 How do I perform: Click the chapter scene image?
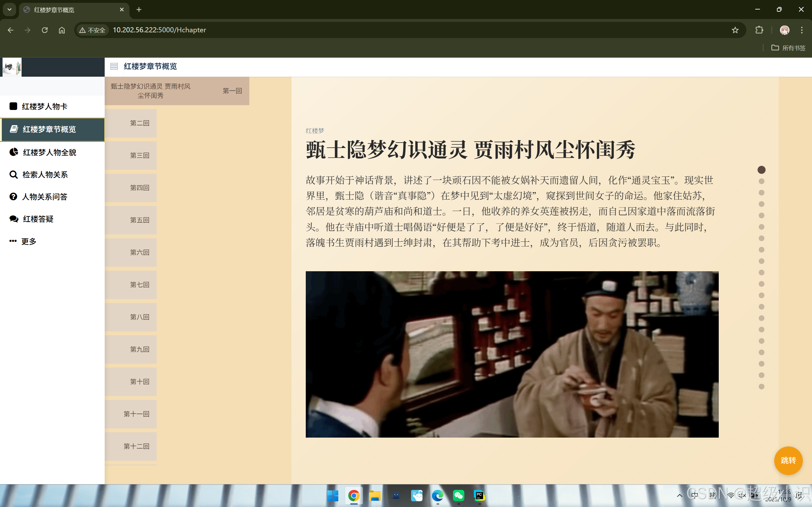point(512,354)
